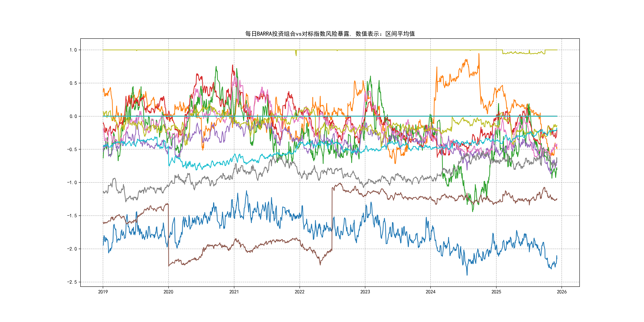Click the 0.5 y-axis tick label
This screenshot has width=644, height=322.
coord(73,83)
